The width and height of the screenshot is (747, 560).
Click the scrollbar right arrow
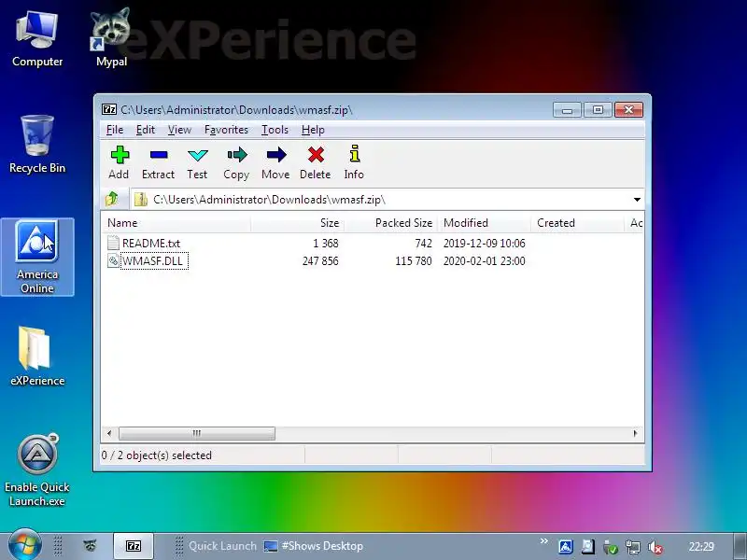(x=635, y=433)
